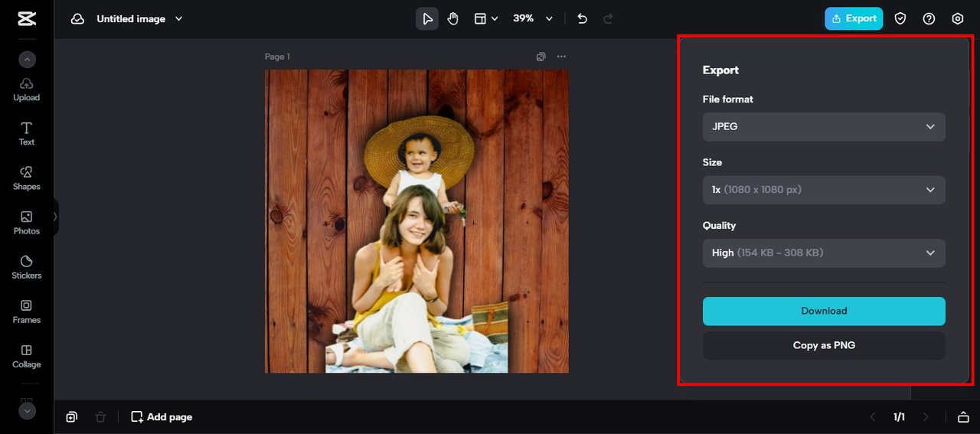Select the Text tool in sidebar
Screen dimensions: 980x434
(27, 133)
